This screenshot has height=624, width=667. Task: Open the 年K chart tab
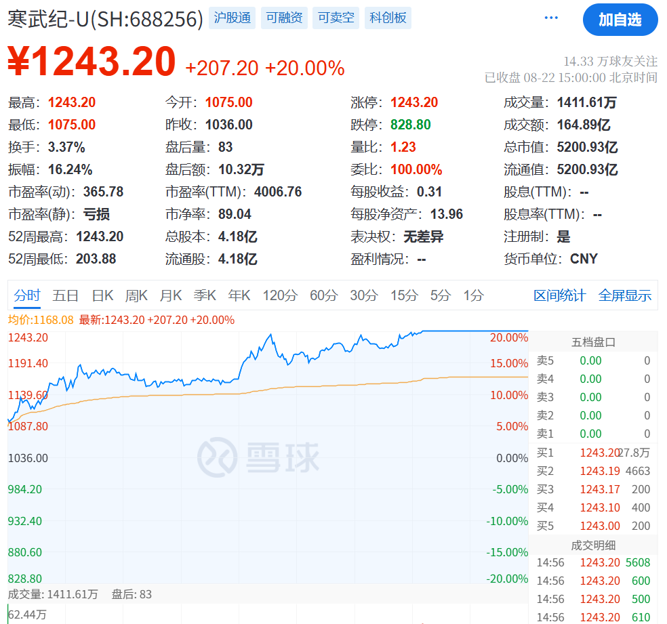tap(239, 295)
